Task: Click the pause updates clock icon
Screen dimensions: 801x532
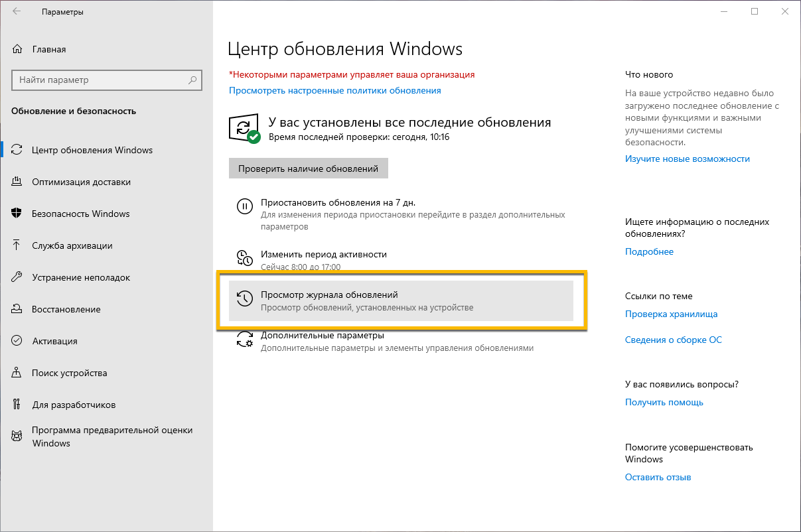Action: point(244,206)
